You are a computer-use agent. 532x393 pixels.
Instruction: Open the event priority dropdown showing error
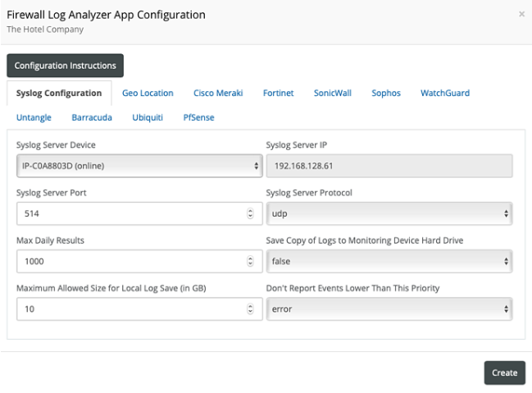coord(389,309)
